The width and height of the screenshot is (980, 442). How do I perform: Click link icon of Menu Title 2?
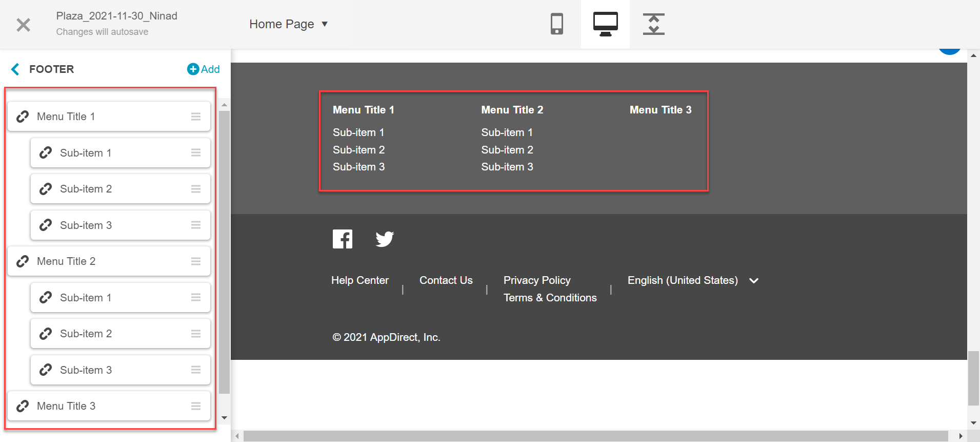[x=23, y=261]
